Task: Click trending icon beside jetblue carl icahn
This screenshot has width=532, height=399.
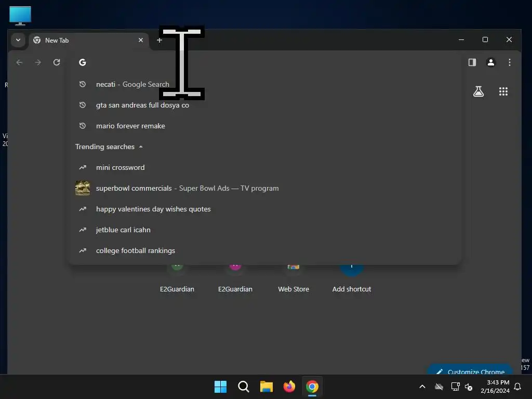Action: tap(83, 230)
